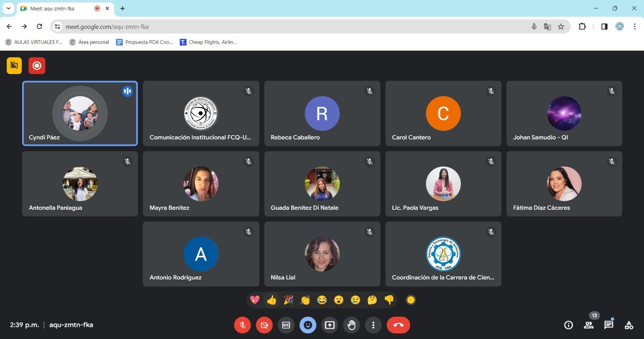This screenshot has width=644, height=339.
Task: Unmute the microphone
Action: click(x=242, y=325)
